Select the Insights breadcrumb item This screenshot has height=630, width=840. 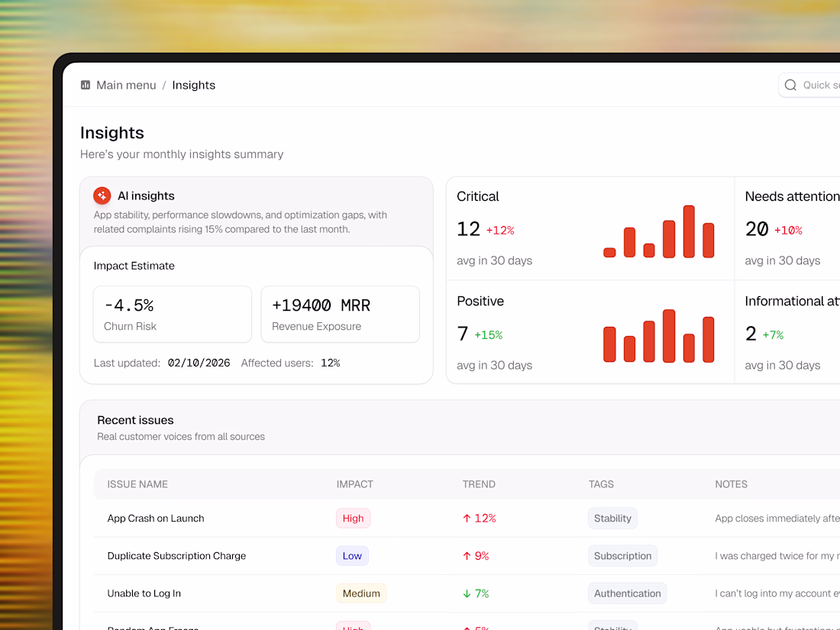pos(193,86)
